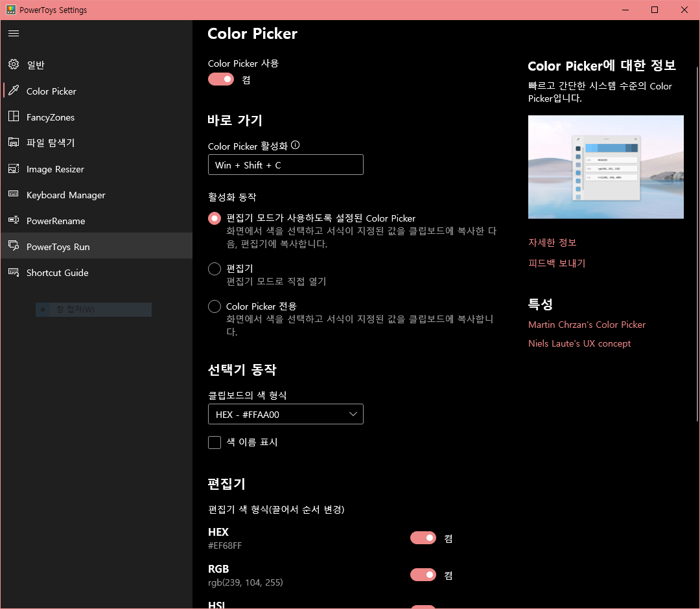Select the 편집기 모드가 사용하도록 설정된 Color Picker radio
Image resolution: width=700 pixels, height=609 pixels.
click(x=215, y=218)
